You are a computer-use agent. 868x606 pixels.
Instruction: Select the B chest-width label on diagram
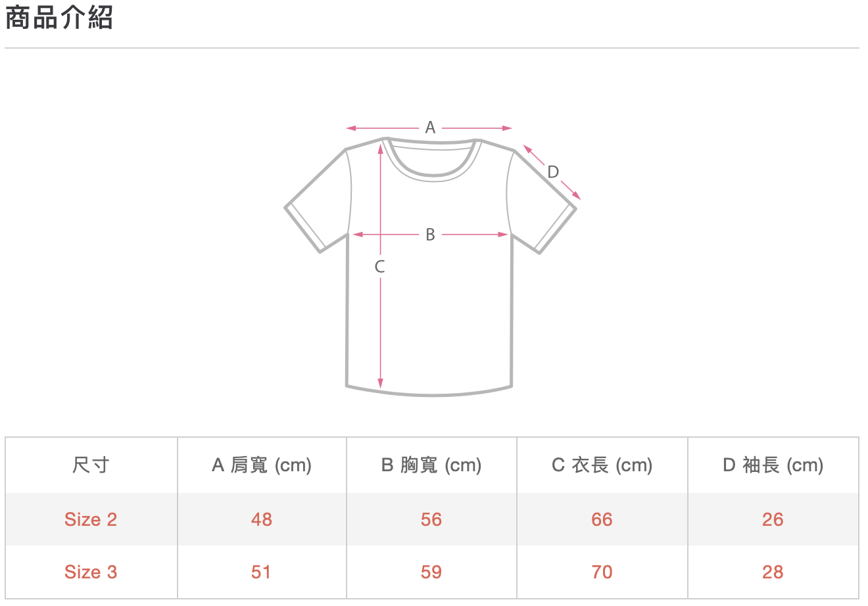click(x=430, y=235)
